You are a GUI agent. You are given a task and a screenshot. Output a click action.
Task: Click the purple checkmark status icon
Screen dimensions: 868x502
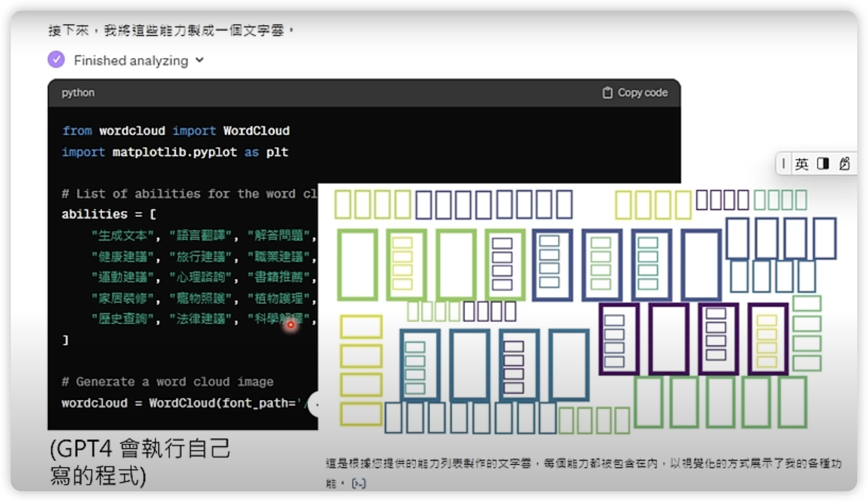click(x=56, y=59)
